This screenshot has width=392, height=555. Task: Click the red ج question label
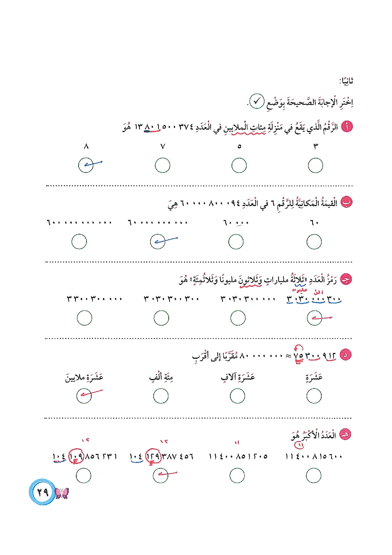pos(346,279)
